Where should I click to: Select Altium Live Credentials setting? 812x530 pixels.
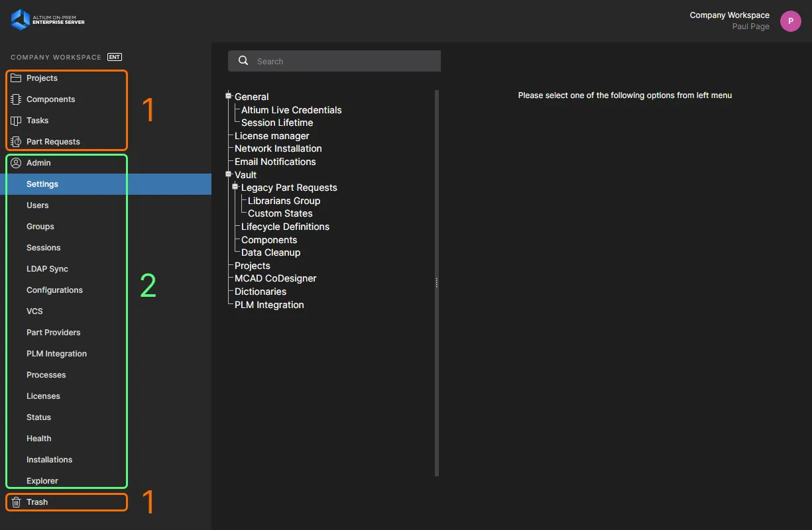pyautogui.click(x=292, y=110)
